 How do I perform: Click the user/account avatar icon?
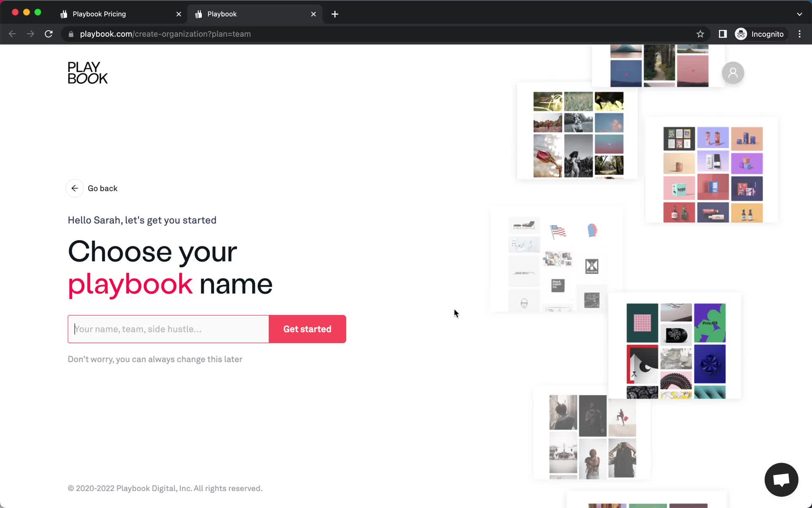732,72
